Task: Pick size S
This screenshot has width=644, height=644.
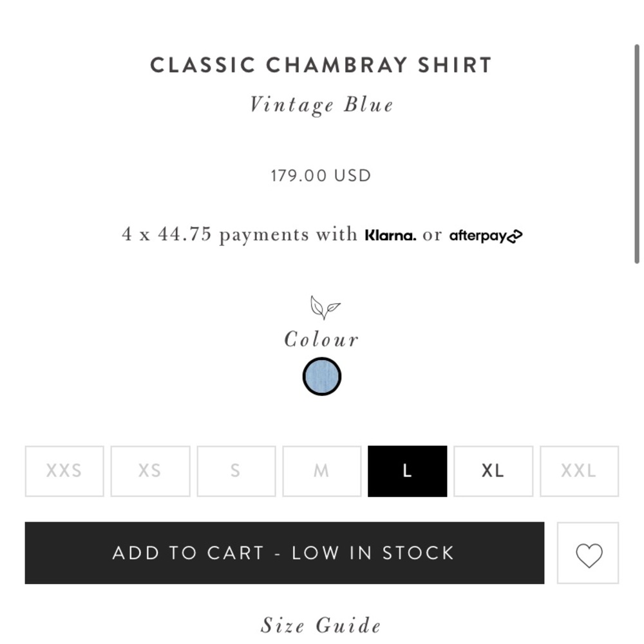Action: point(236,471)
